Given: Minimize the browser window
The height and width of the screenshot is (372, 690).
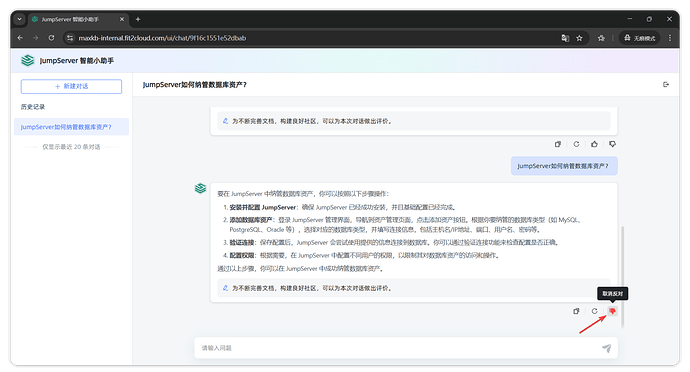Looking at the screenshot, I should tap(630, 19).
